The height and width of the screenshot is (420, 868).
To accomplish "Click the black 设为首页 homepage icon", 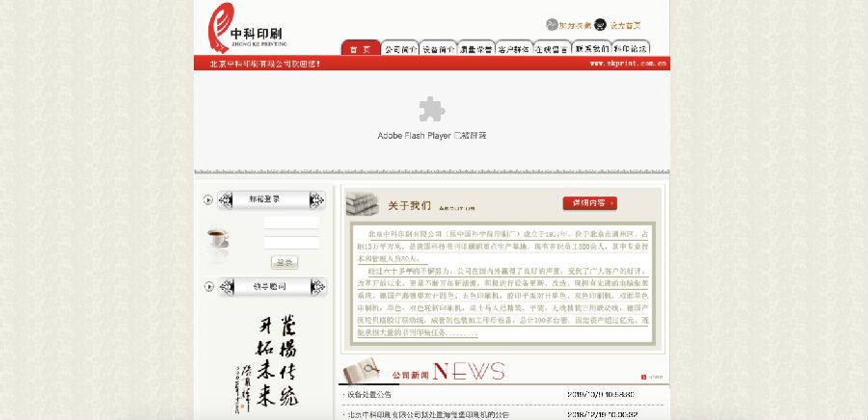I will coord(600,25).
